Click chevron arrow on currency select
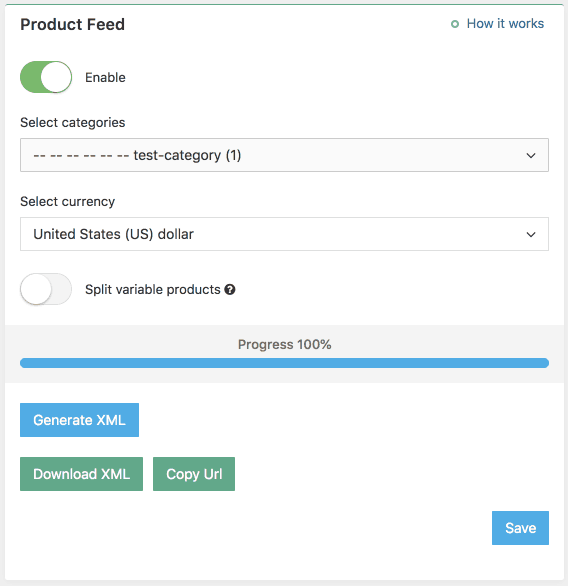 (x=531, y=235)
